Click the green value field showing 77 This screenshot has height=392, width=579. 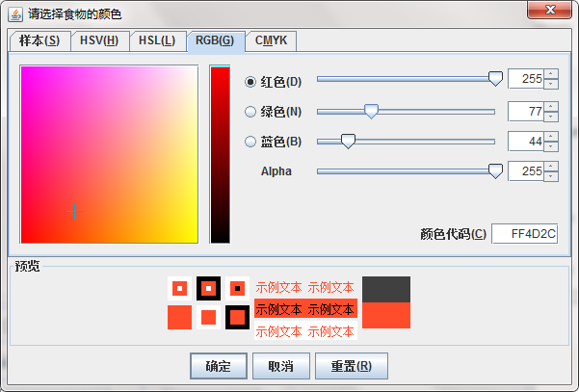(526, 111)
